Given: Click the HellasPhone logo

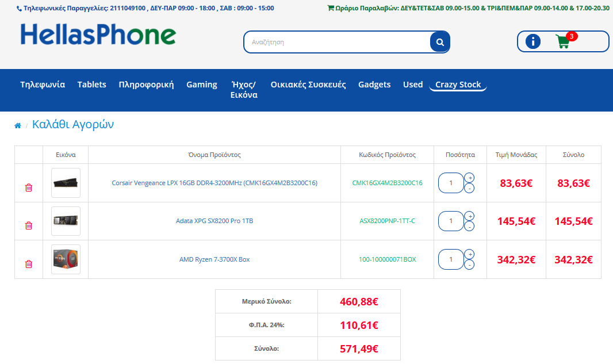Looking at the screenshot, I should (98, 35).
